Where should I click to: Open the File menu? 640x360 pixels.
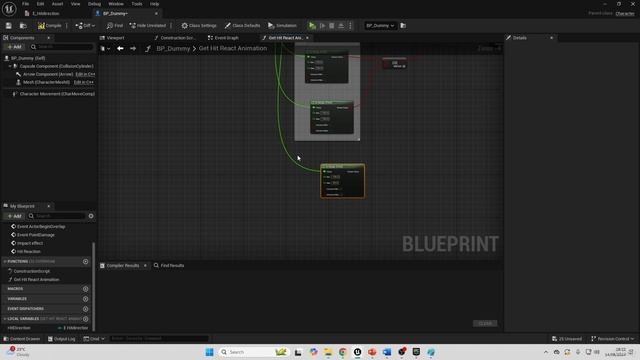click(25, 4)
